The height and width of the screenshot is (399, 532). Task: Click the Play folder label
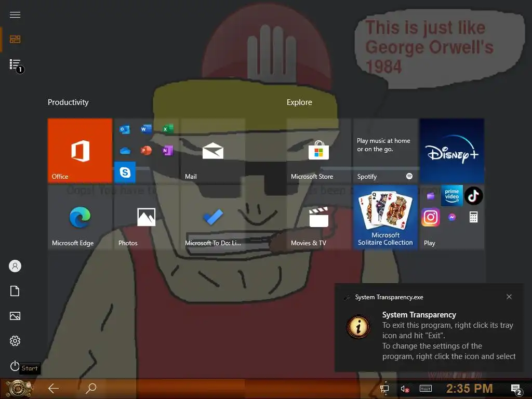tap(430, 243)
